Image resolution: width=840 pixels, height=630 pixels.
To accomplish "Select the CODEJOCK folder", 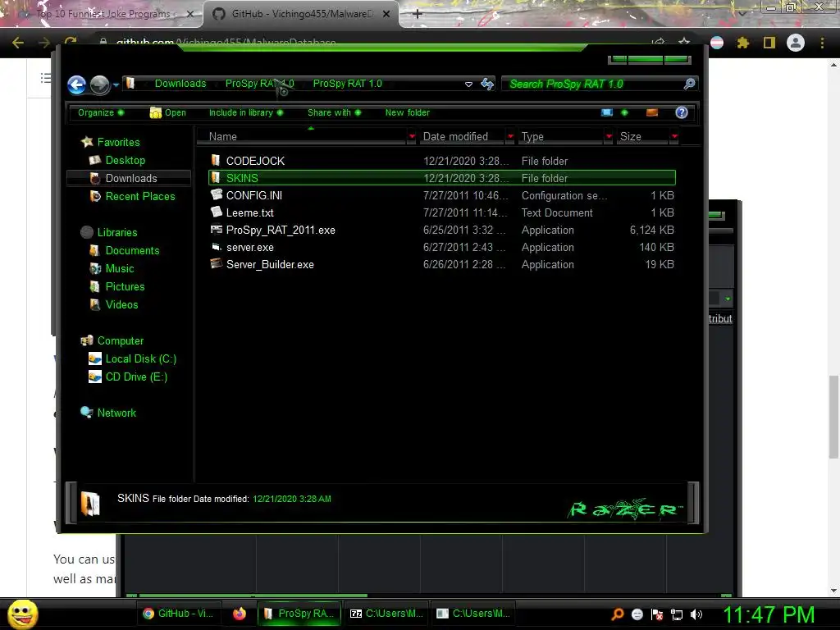I will point(442,161).
